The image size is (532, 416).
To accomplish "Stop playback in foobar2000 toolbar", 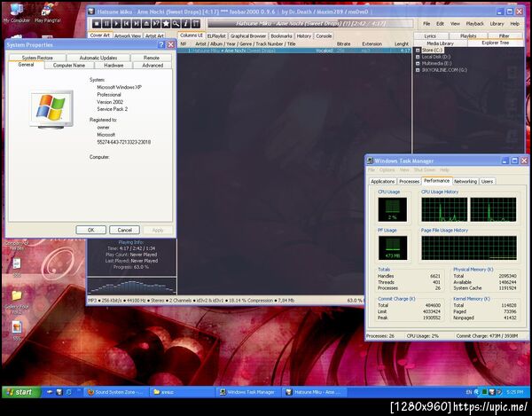I will tap(97, 23).
